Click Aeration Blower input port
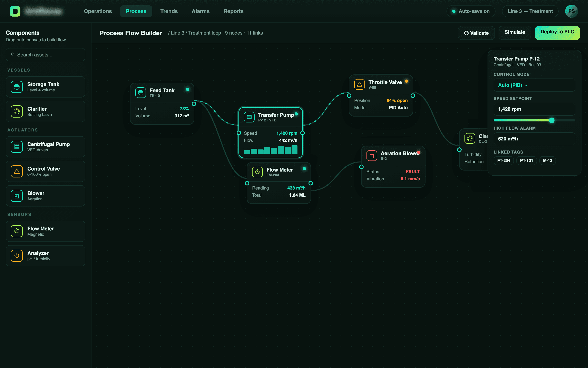 point(361,167)
